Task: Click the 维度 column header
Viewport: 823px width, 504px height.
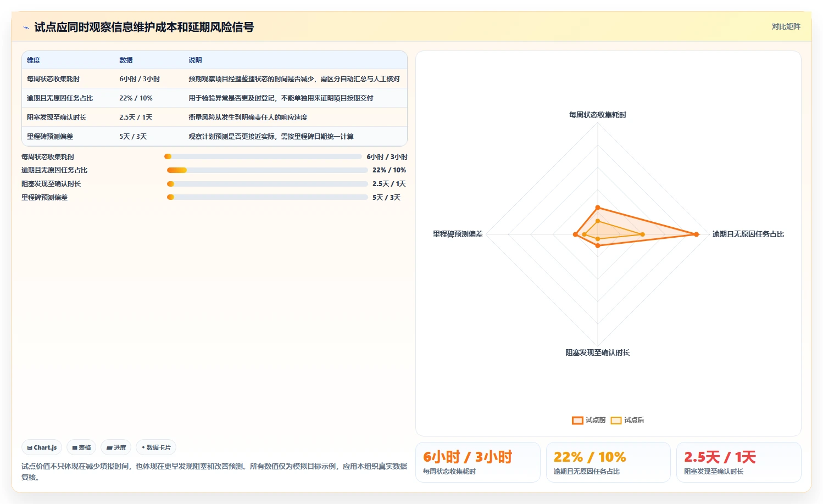Action: (x=34, y=60)
